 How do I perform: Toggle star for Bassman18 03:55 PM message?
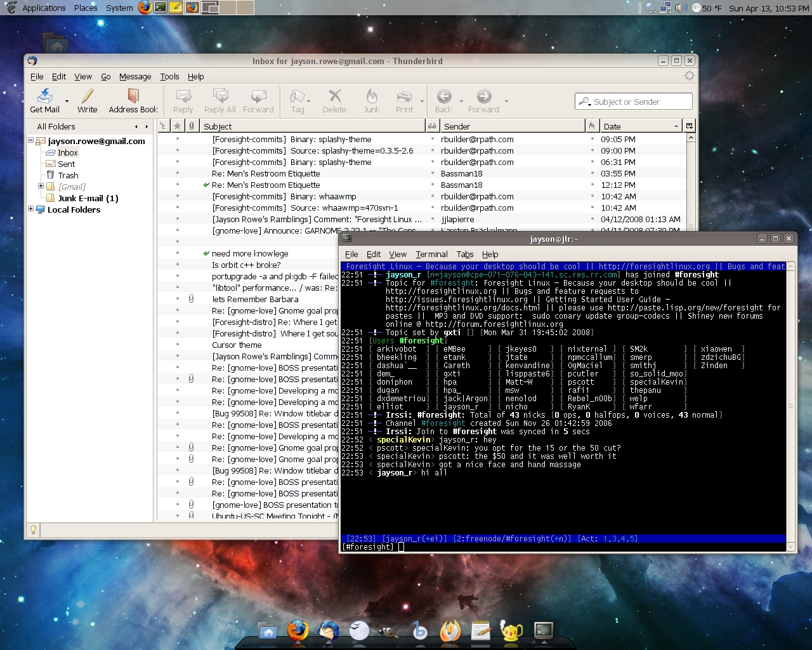[x=178, y=173]
